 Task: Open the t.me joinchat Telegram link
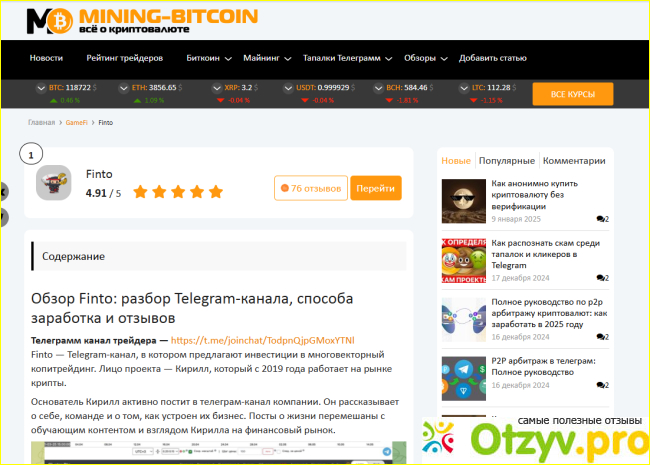click(x=264, y=340)
